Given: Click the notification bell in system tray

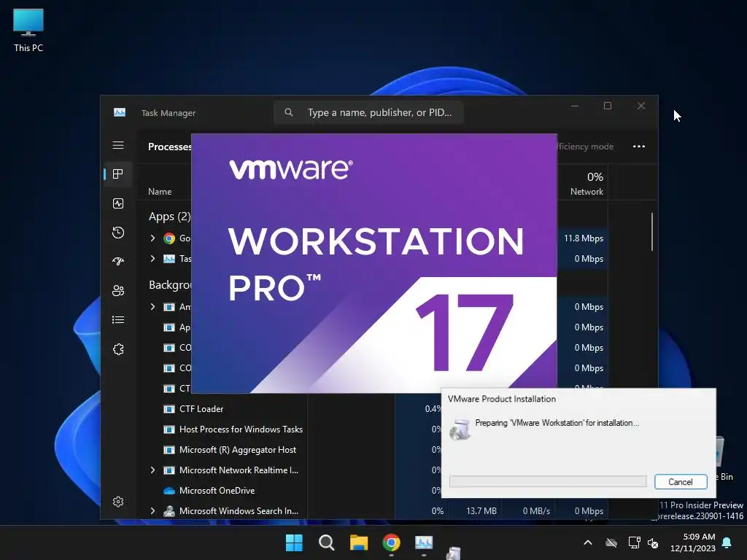Looking at the screenshot, I should 727,542.
